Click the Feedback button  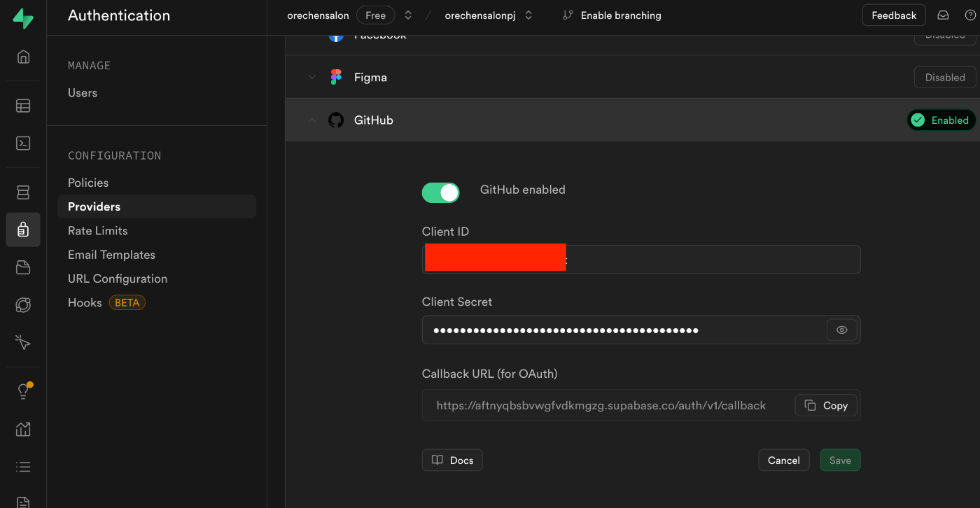pos(894,15)
